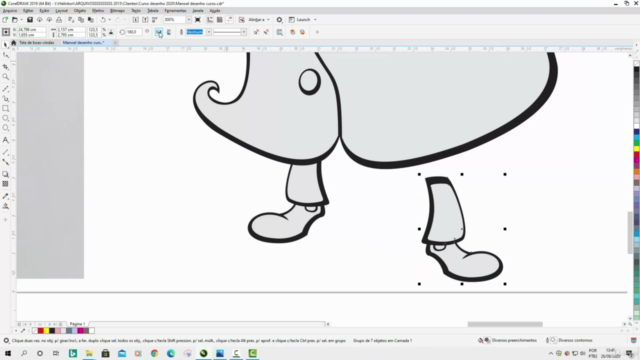
Task: Select the Connector tool
Action: point(5,162)
